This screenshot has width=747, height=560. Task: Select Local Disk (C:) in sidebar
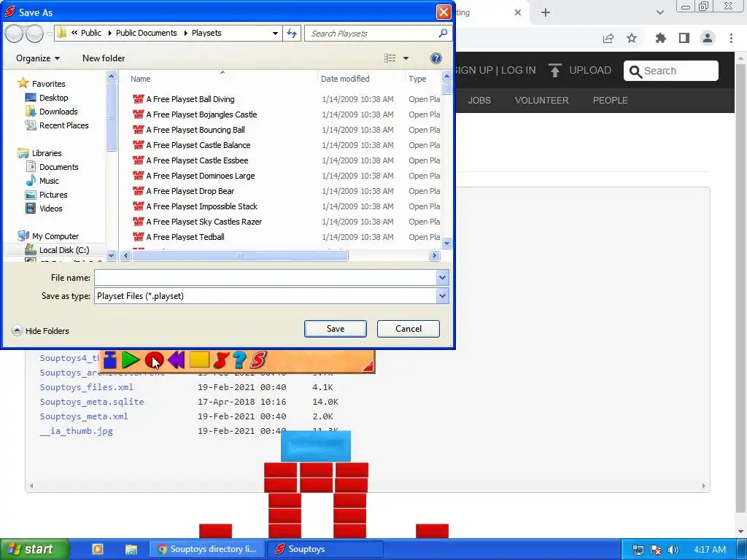tap(64, 250)
